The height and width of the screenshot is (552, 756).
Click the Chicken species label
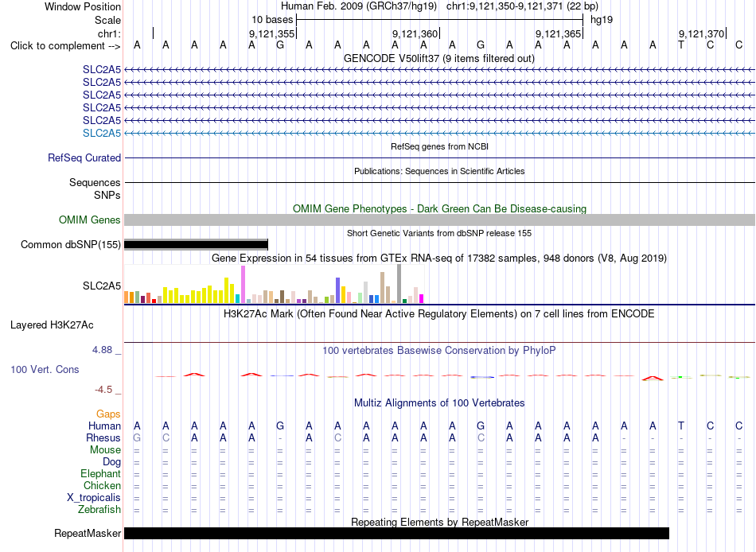click(102, 485)
